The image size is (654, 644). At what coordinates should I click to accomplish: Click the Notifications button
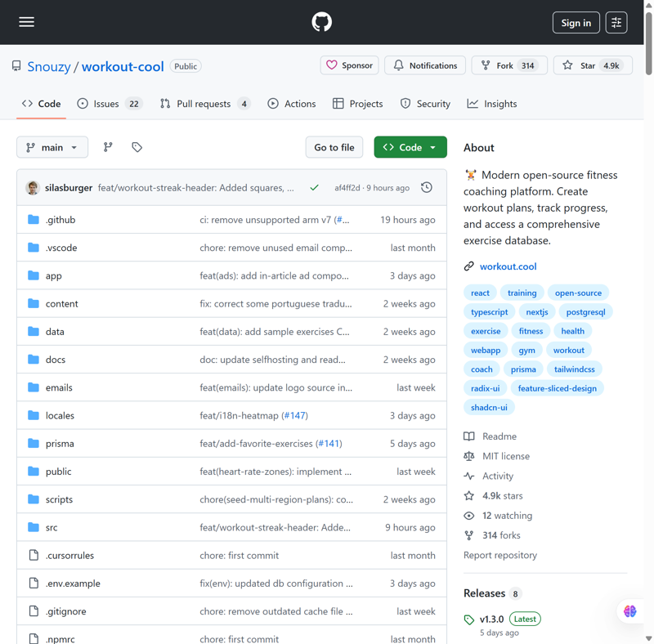point(425,65)
